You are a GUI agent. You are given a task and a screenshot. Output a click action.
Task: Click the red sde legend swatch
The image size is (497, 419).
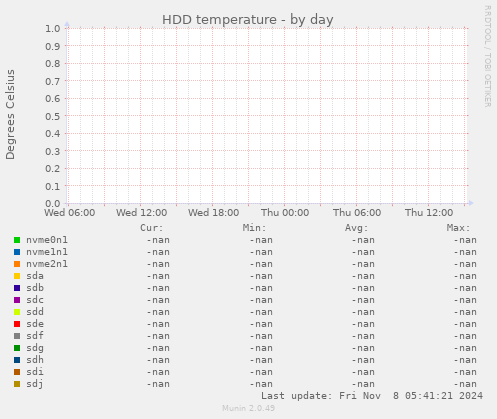point(17,324)
